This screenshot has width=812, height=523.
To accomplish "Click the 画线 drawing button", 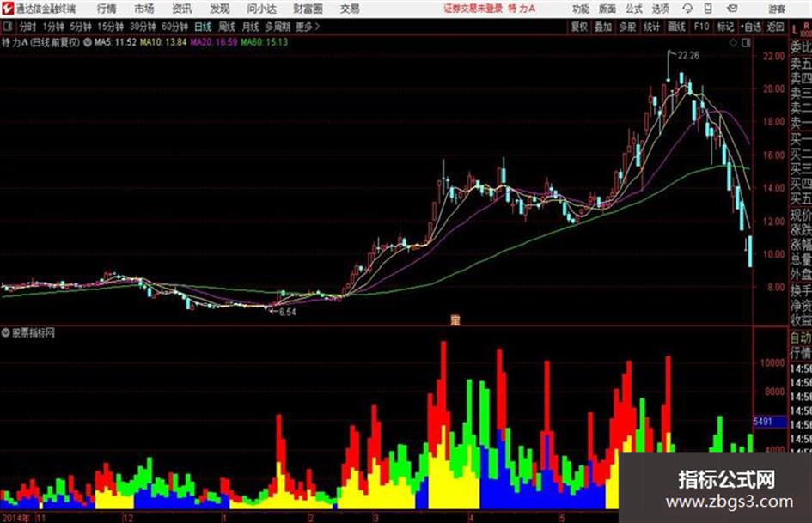I will pos(676,27).
